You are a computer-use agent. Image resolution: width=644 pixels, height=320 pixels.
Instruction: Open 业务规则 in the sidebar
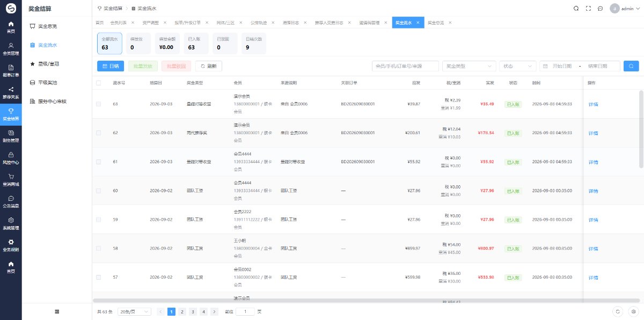[x=11, y=245]
